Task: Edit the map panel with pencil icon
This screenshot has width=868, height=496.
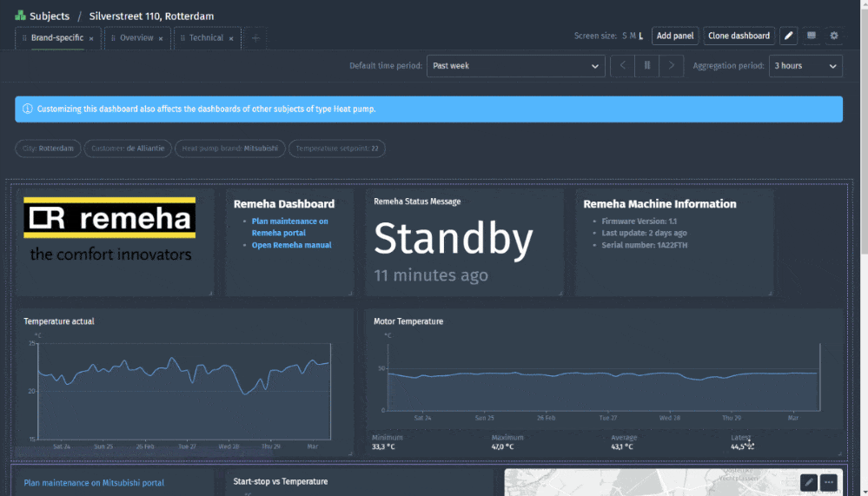Action: coord(808,482)
